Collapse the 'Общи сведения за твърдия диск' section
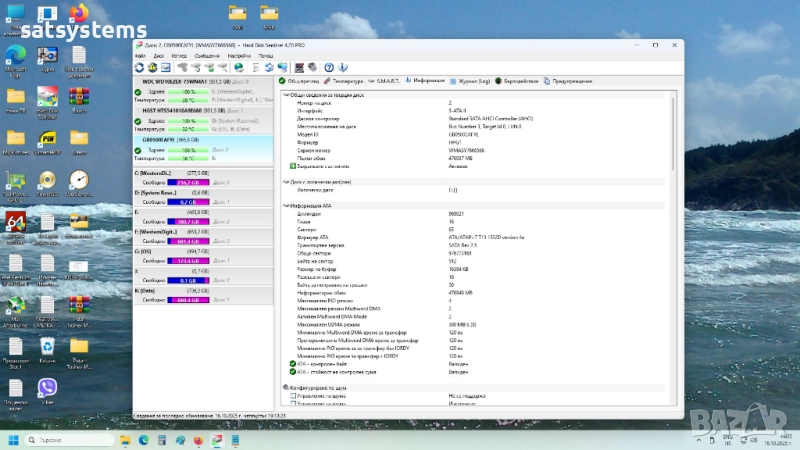Image resolution: width=800 pixels, height=450 pixels. click(x=284, y=95)
